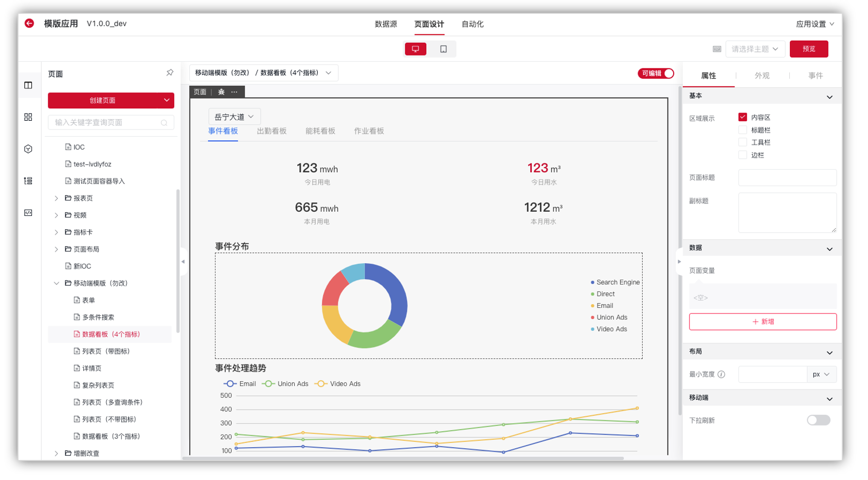Select Direct legend swatch in donut chart

(x=592, y=294)
